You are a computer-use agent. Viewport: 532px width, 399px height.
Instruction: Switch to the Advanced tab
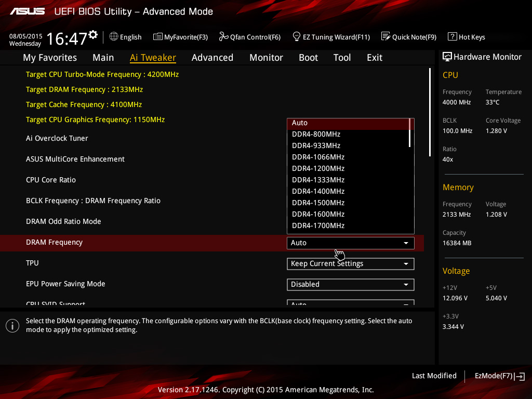coord(212,58)
